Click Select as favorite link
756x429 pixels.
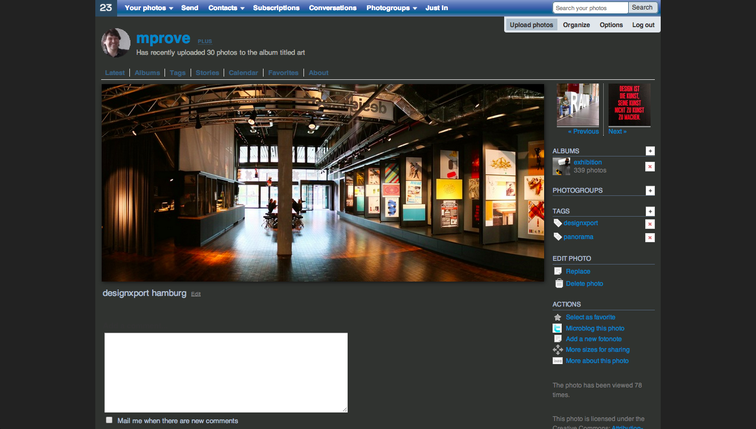[590, 317]
